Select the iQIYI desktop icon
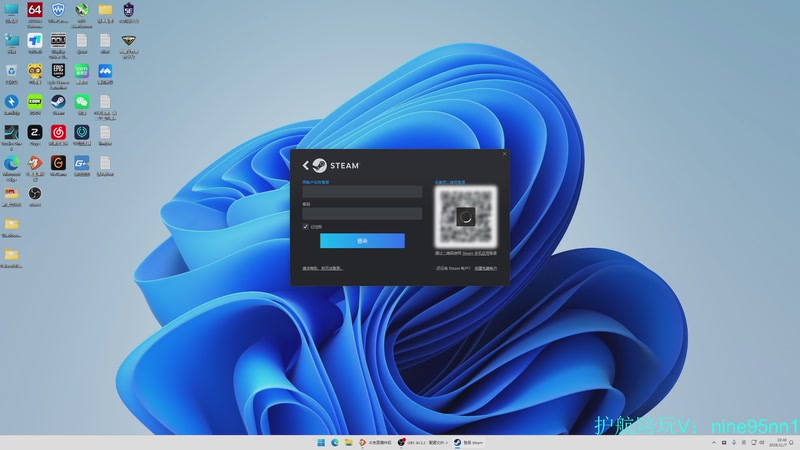The width and height of the screenshot is (800, 450). (82, 71)
